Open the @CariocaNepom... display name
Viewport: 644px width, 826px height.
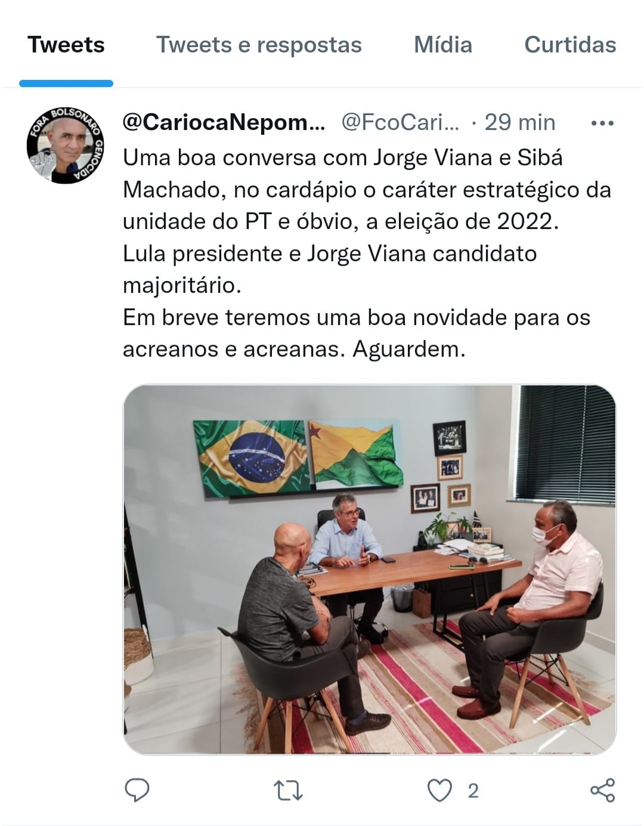[x=224, y=122]
